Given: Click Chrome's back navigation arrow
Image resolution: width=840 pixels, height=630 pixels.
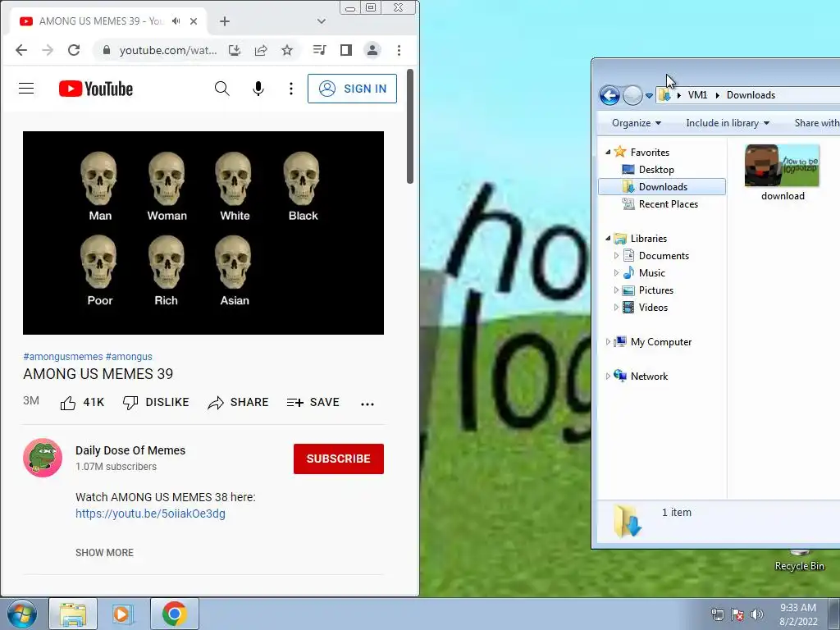Looking at the screenshot, I should point(21,50).
